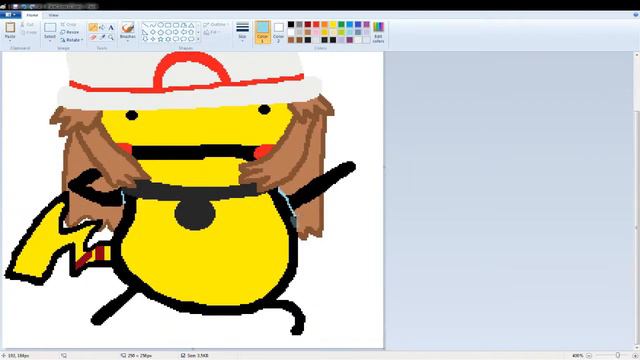Select the Fill with color bucket tool
The image size is (640, 360).
coord(102,27)
